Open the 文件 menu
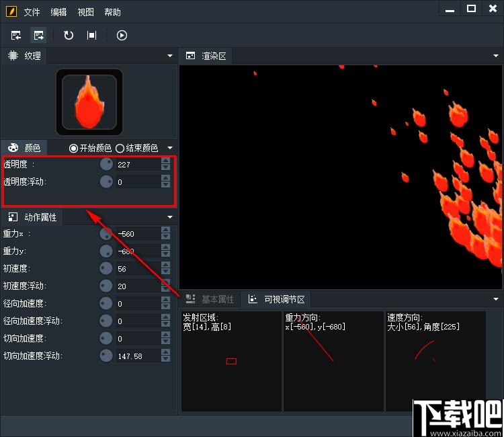 click(32, 12)
